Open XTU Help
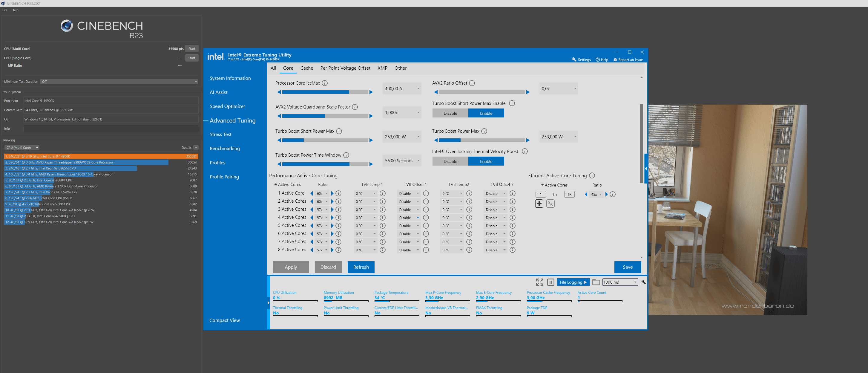 [602, 60]
